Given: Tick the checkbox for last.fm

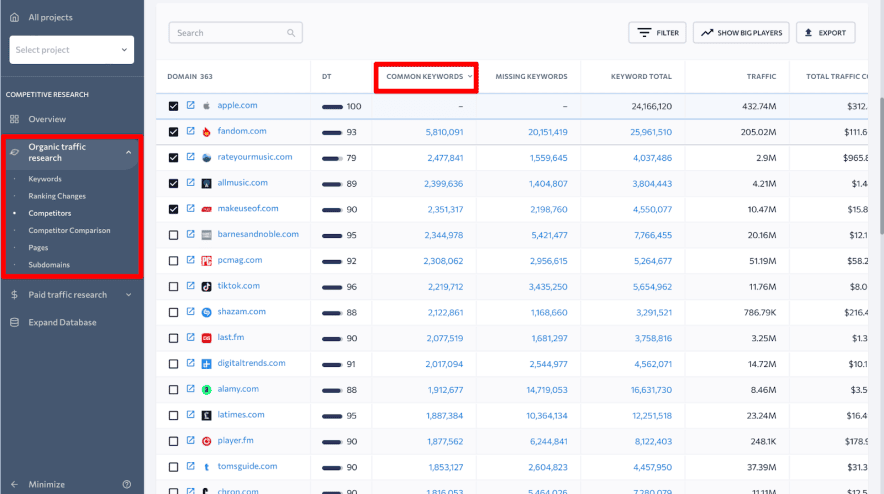Looking at the screenshot, I should [174, 338].
